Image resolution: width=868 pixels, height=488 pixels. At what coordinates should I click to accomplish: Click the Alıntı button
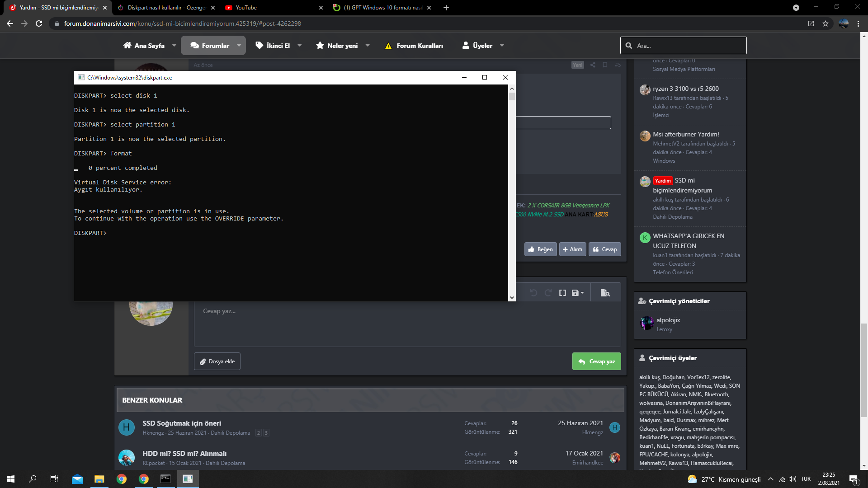(x=572, y=249)
